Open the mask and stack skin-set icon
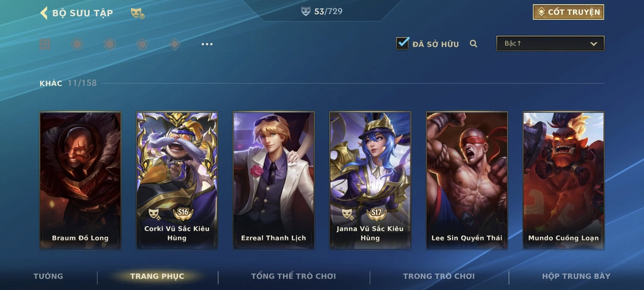This screenshot has height=290, width=644. (137, 14)
